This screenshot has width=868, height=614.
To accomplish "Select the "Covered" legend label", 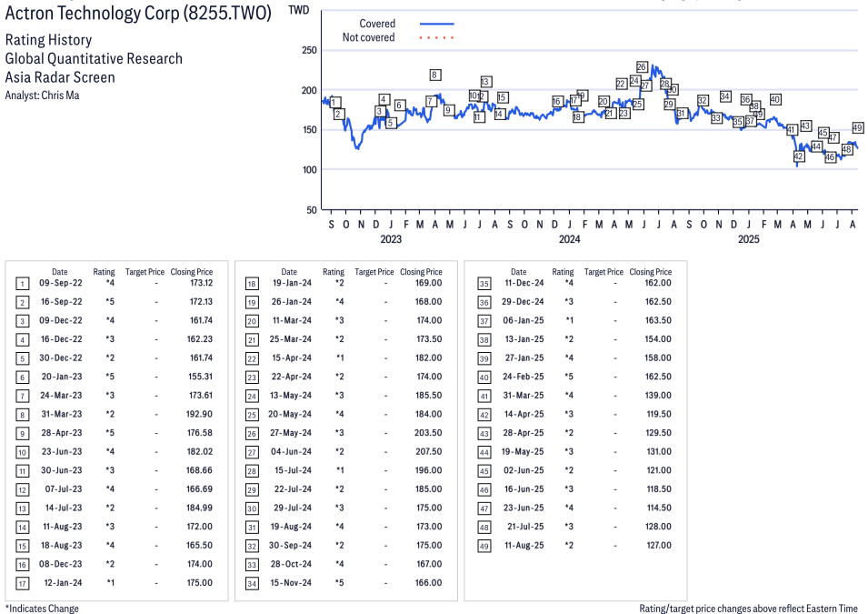I will point(377,24).
